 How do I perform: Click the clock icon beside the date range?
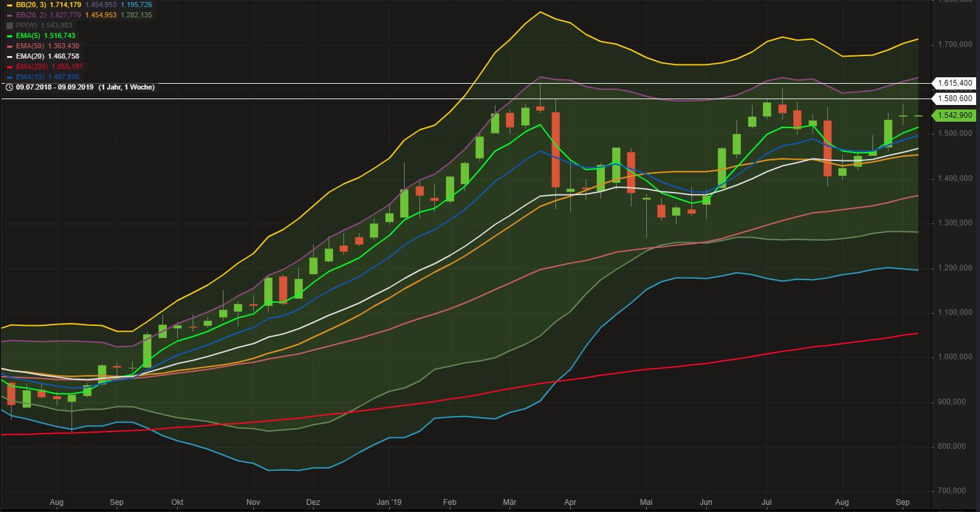point(9,87)
